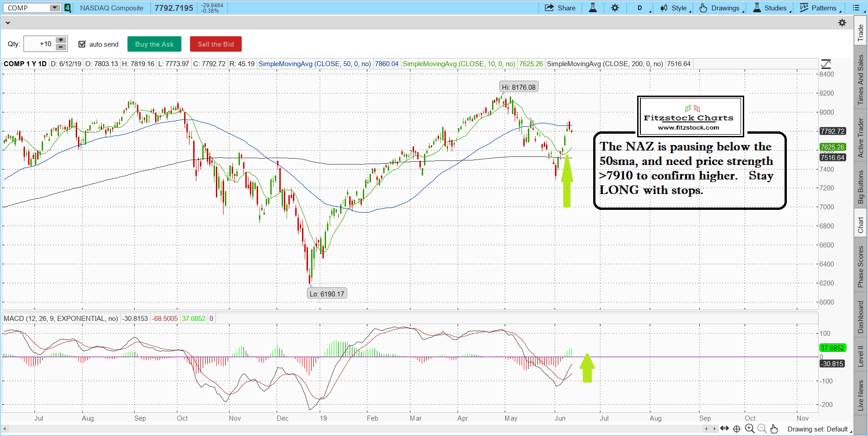Open chart settings gear in top toolbar
Viewport: 868px width, 436px height.
pos(615,8)
